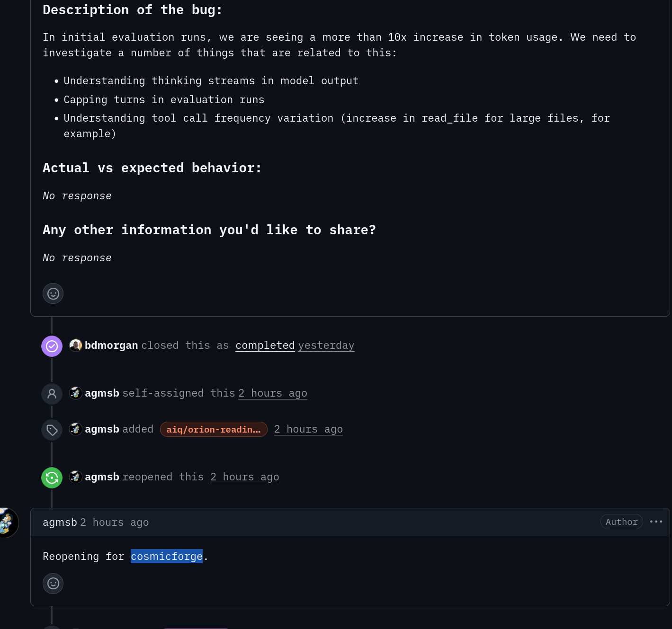Click agmsb name in comment header
Image resolution: width=672 pixels, height=629 pixels.
click(60, 522)
